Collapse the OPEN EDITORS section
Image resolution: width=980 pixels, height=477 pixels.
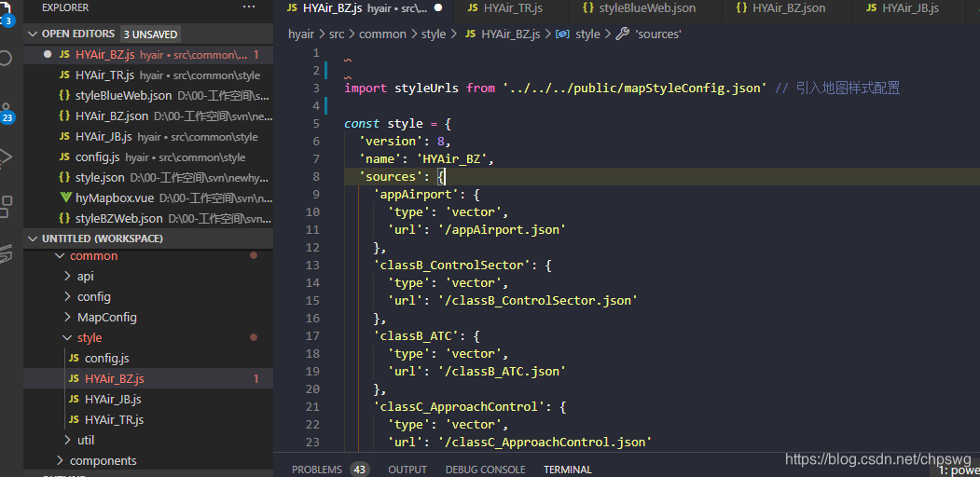[33, 34]
